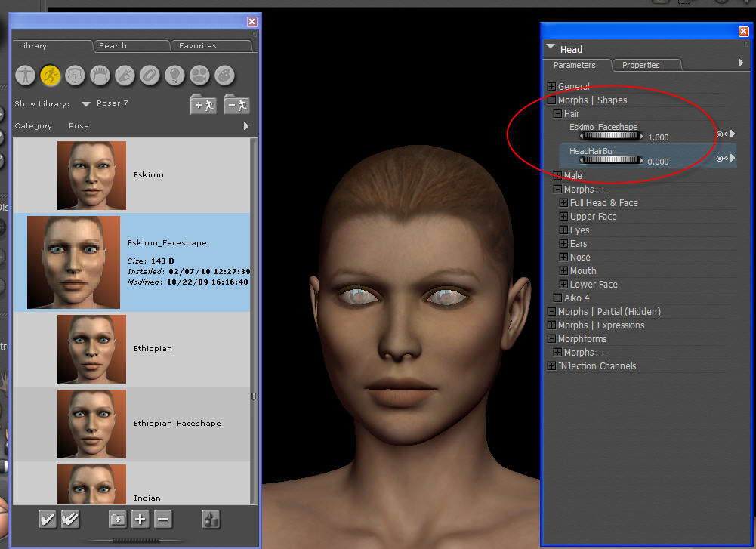The image size is (756, 549).
Task: Click the plus button to add to library
Action: pos(140,519)
